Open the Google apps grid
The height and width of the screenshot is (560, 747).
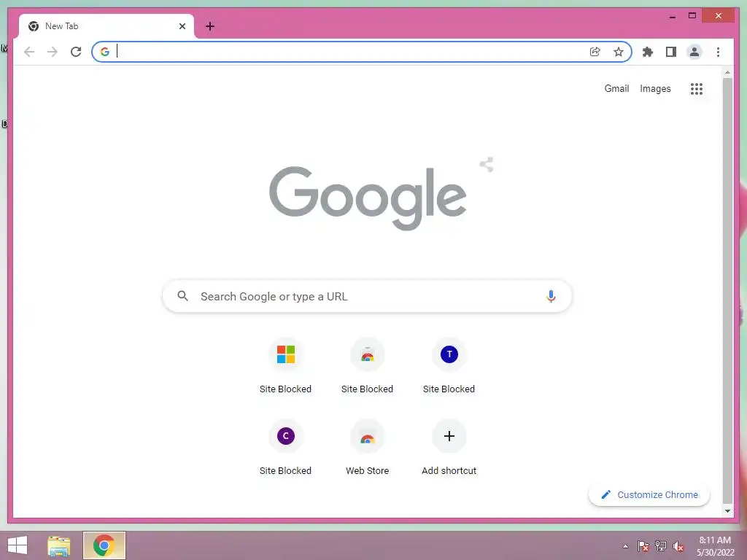[x=697, y=89]
